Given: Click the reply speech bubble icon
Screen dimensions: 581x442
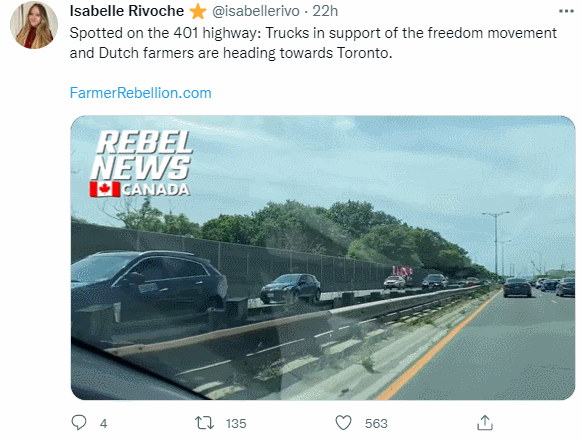Looking at the screenshot, I should [79, 422].
